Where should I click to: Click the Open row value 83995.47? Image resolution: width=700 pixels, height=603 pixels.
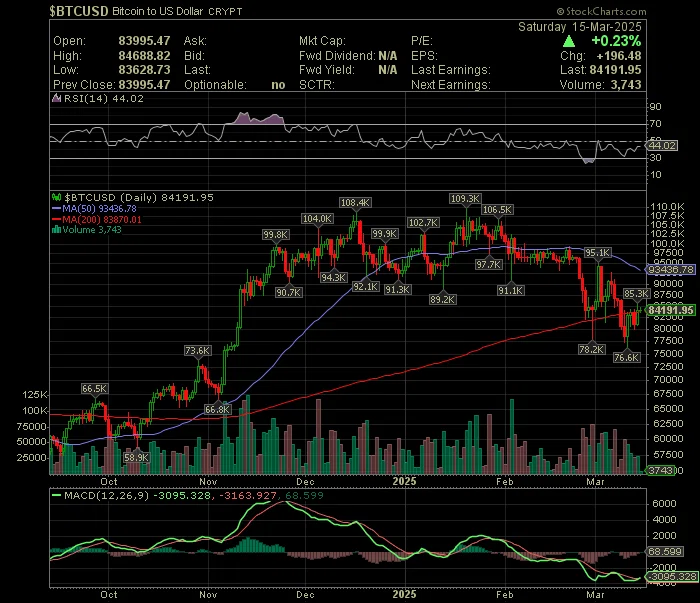[x=144, y=41]
